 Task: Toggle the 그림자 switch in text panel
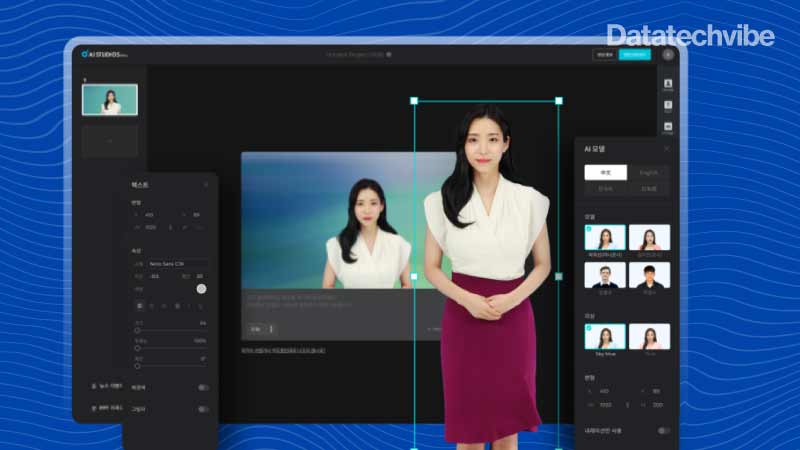pos(203,409)
